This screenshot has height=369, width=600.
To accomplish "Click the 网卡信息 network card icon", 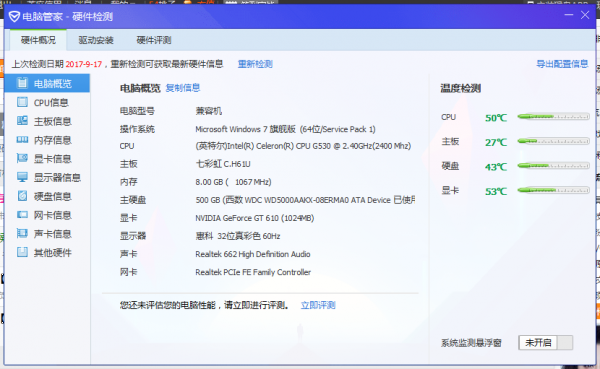I will [22, 215].
